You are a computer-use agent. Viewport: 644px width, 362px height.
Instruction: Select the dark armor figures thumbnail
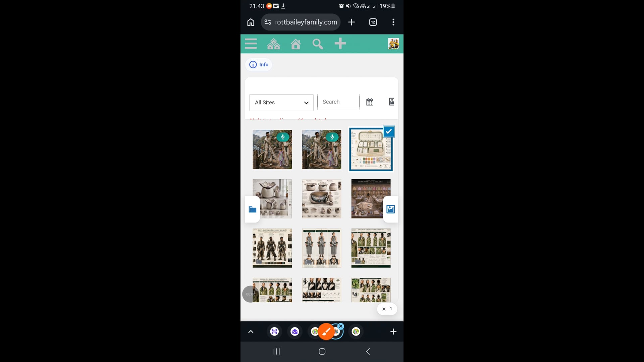[x=272, y=248]
